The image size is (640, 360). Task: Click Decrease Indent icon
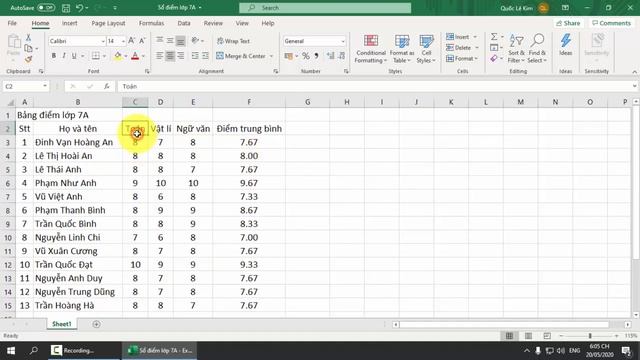click(195, 56)
